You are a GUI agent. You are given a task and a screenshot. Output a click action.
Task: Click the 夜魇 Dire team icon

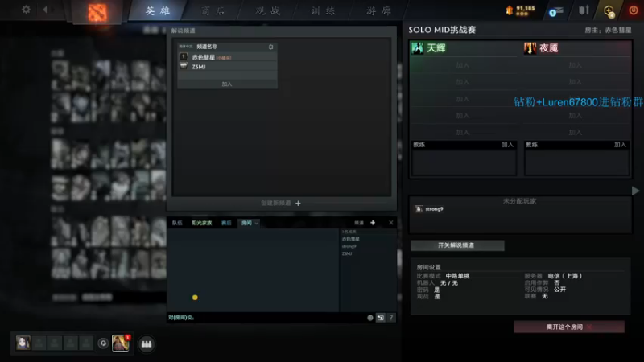click(x=530, y=48)
